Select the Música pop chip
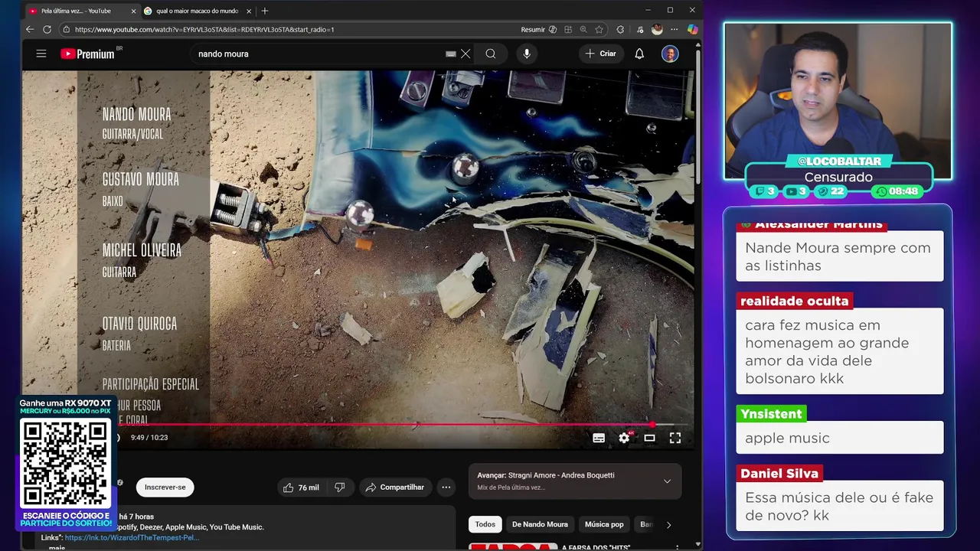This screenshot has height=551, width=980. point(604,524)
